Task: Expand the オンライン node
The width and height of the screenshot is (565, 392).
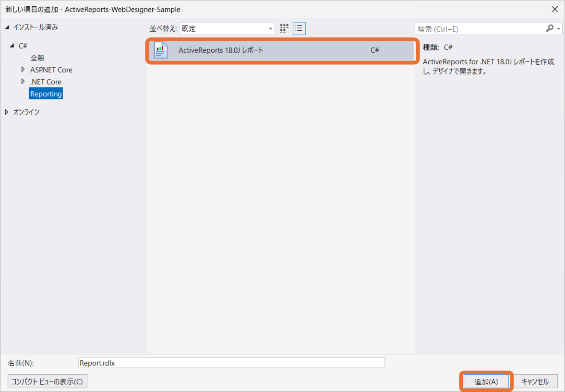Action: (x=7, y=112)
